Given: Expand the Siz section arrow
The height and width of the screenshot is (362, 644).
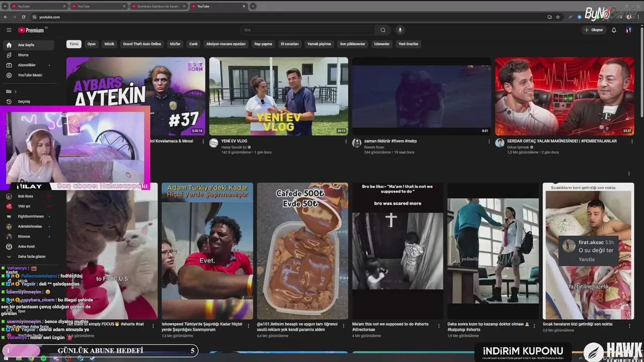Looking at the screenshot, I should [x=16, y=92].
